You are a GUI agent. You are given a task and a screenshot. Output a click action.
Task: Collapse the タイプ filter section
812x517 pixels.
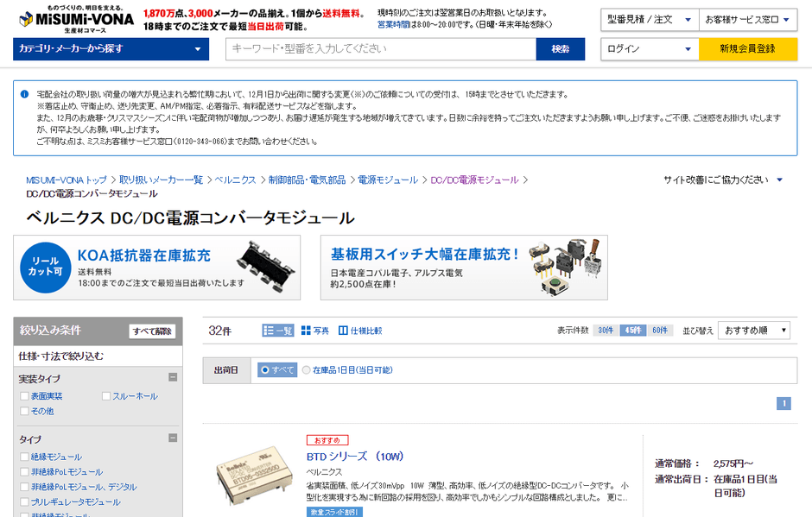click(173, 438)
